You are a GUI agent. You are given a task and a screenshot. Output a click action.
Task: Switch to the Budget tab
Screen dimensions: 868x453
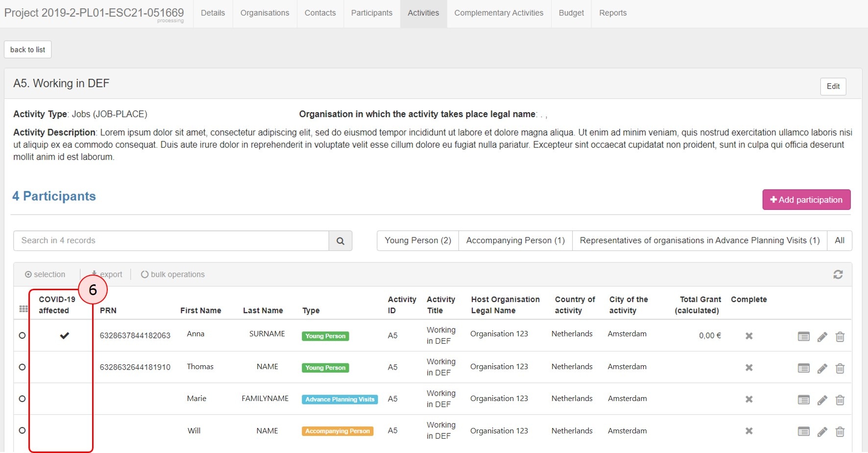[x=572, y=13]
